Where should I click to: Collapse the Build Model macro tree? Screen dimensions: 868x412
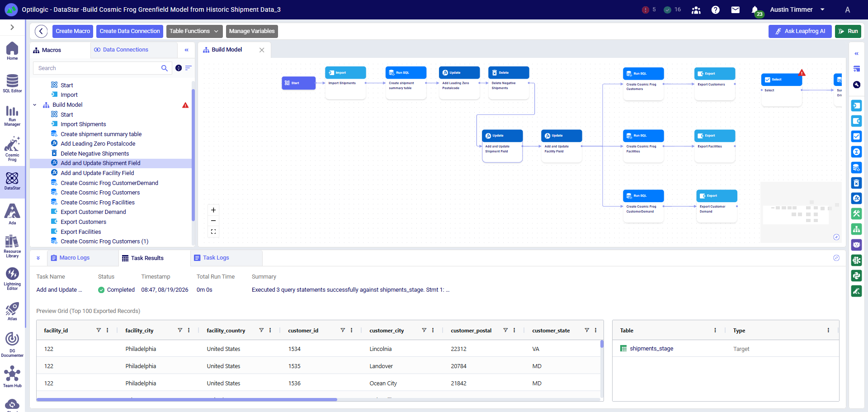[35, 105]
